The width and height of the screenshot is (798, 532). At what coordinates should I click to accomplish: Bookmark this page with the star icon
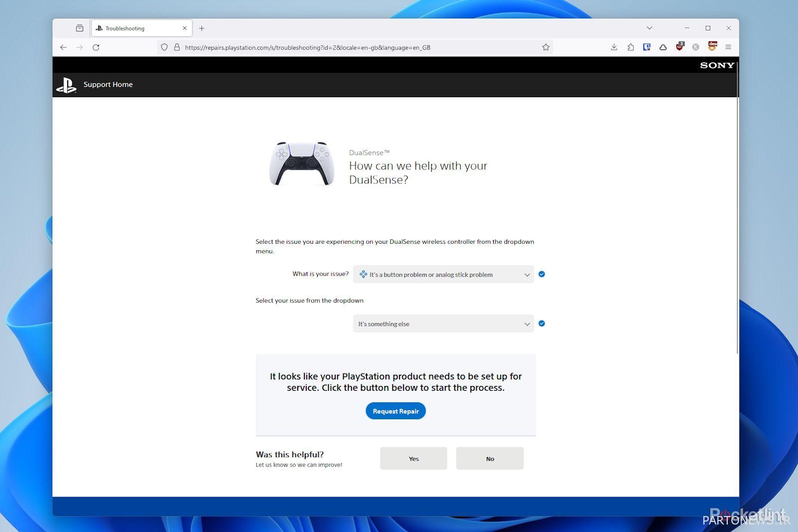click(546, 47)
